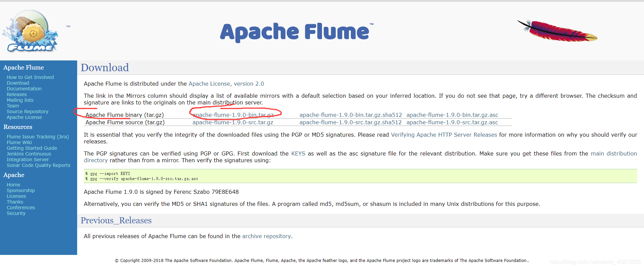Click the gpg --verify command line

[x=142, y=179]
